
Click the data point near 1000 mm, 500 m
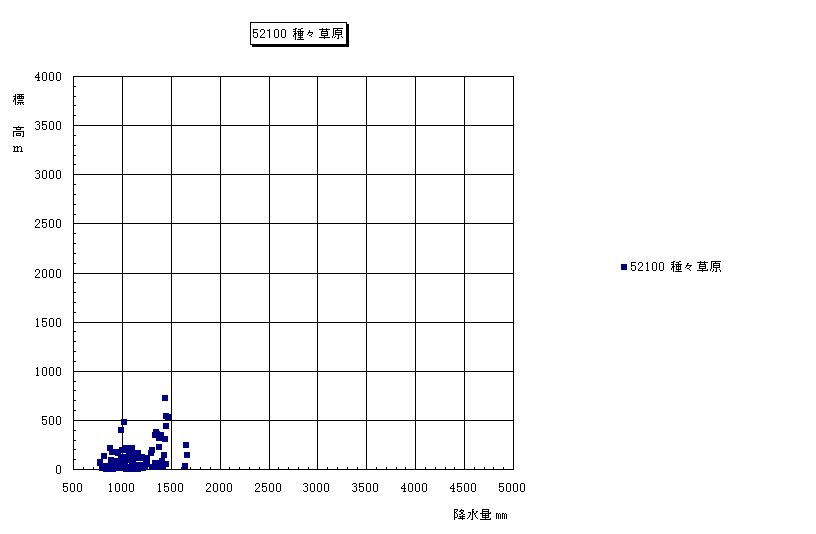click(124, 422)
